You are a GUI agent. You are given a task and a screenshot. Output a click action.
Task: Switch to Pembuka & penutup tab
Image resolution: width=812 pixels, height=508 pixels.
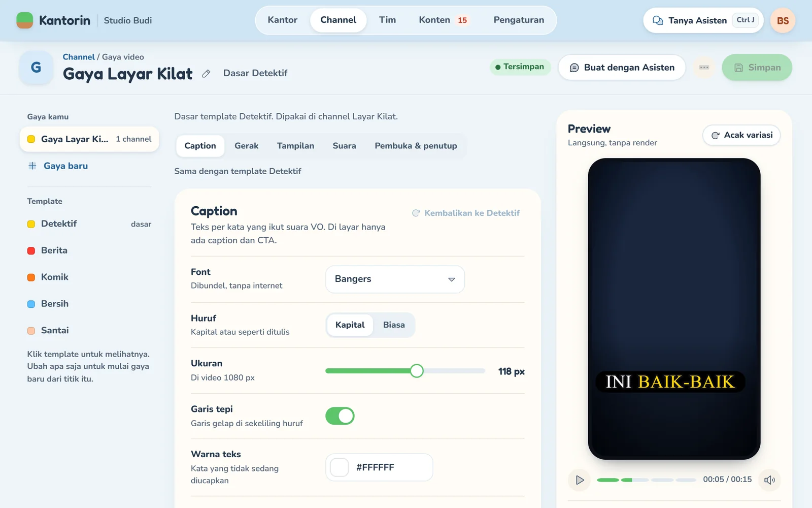click(x=416, y=146)
